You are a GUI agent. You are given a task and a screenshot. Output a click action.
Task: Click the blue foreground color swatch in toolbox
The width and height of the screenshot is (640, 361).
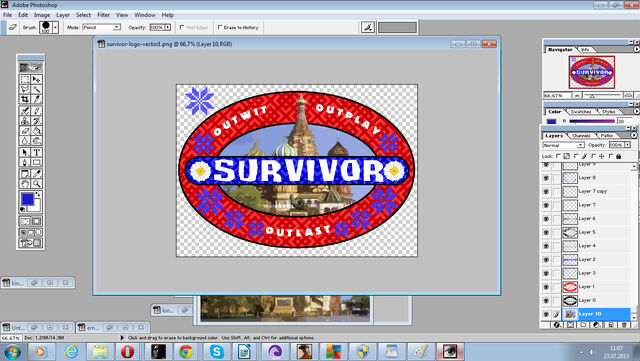click(x=27, y=199)
